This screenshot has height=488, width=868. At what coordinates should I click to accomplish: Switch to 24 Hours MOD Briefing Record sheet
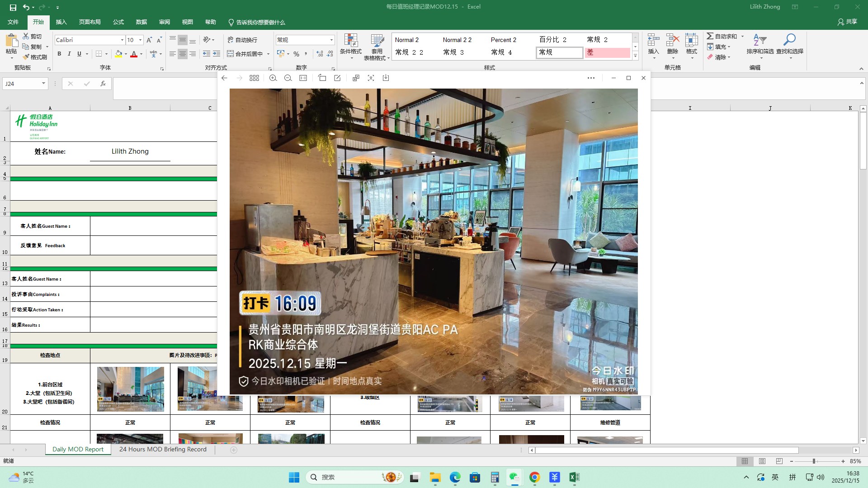(x=163, y=449)
